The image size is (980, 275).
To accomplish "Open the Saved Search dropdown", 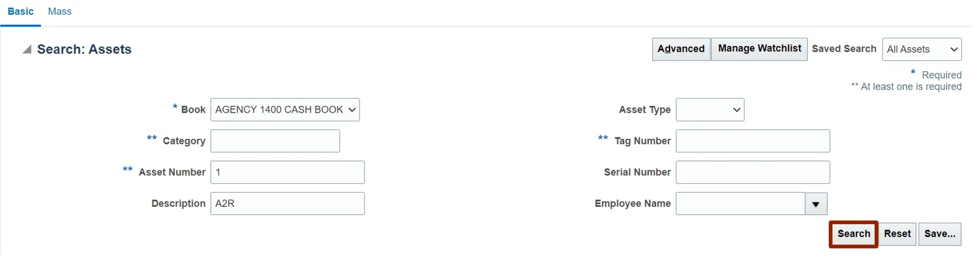I will tap(921, 50).
